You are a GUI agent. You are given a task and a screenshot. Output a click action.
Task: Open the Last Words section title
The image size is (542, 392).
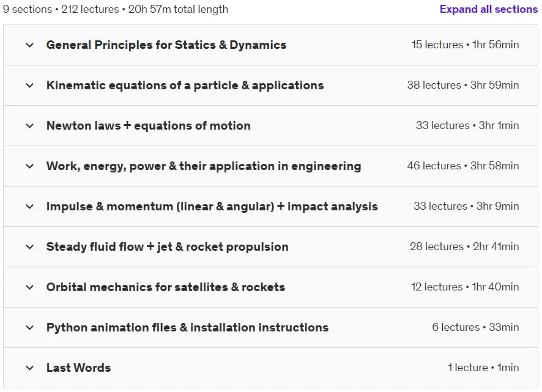(x=78, y=368)
